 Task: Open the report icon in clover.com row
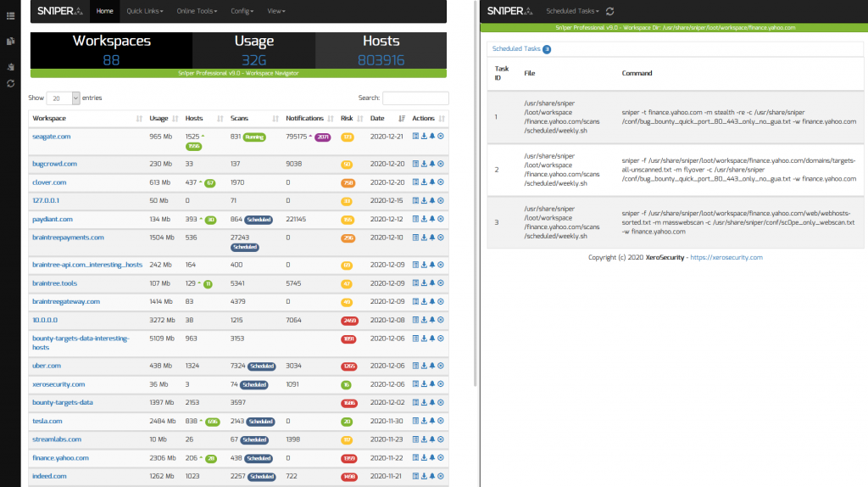click(x=415, y=182)
